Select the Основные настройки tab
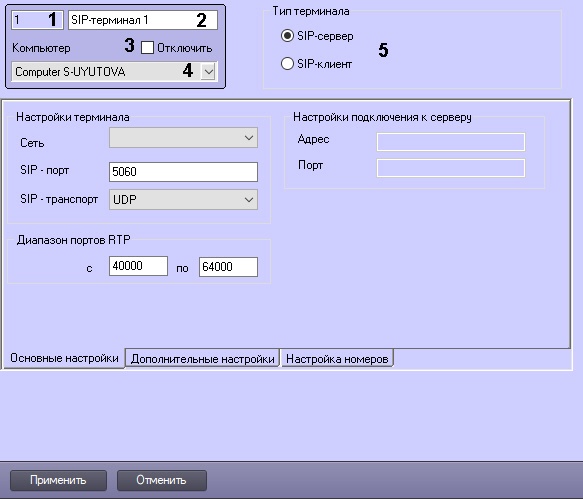 (64, 358)
